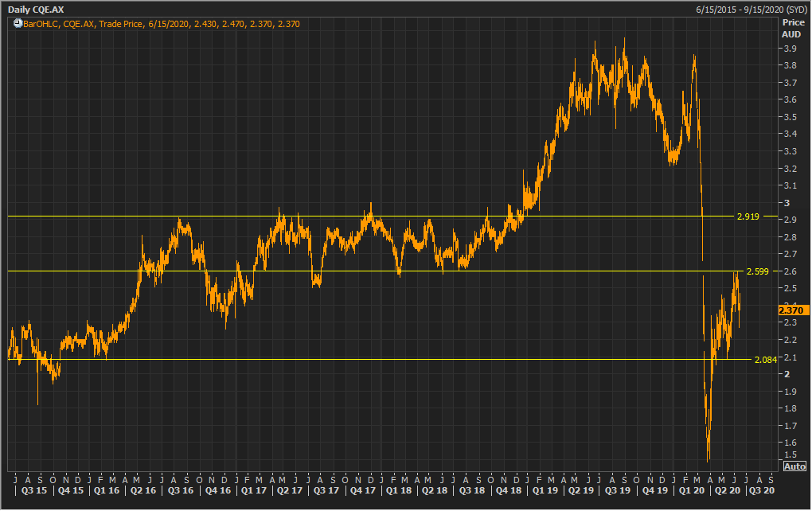Click the 2.8 price axis tick
Screen dimensions: 812x511
tap(791, 237)
